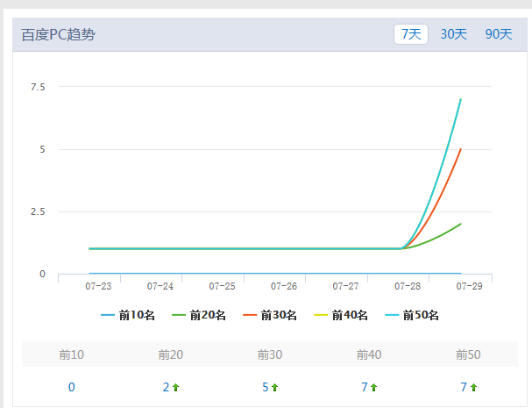Switch to the 7天 range tab

[411, 34]
